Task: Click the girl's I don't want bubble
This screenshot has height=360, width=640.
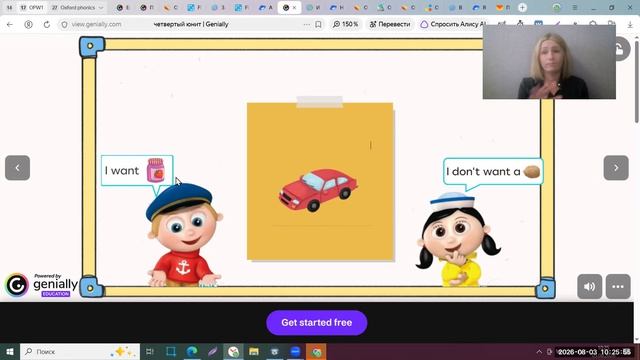Action: point(493,172)
